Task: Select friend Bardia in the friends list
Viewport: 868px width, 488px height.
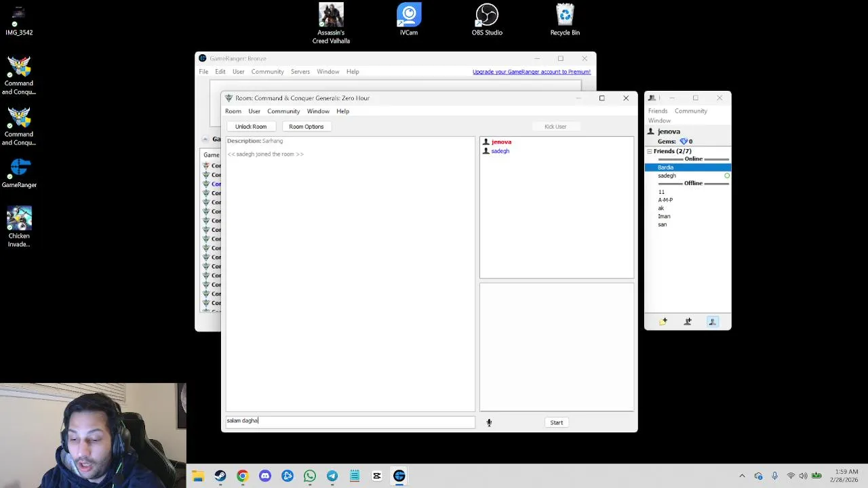Action: tap(688, 167)
